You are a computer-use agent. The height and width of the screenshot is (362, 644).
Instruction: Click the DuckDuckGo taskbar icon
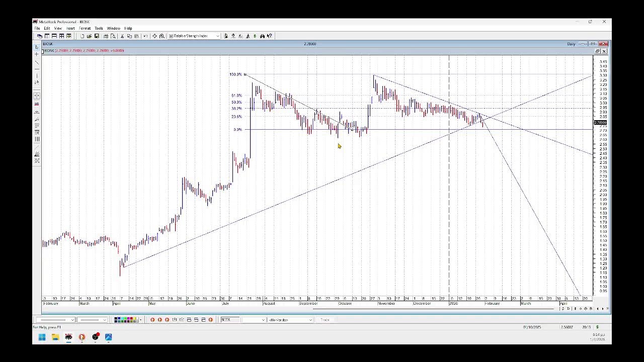coord(82,337)
